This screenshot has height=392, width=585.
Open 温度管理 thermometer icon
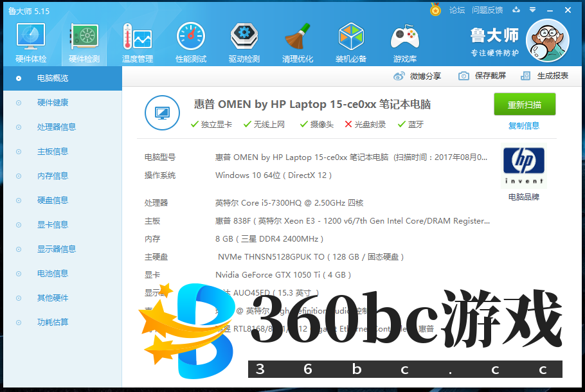pos(137,40)
